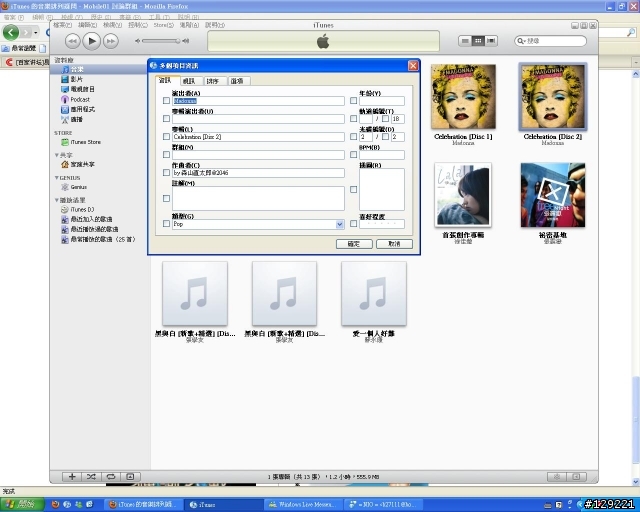Tick the Artist (A) checkbox beside Madonna
The height and width of the screenshot is (512, 640).
click(x=166, y=101)
